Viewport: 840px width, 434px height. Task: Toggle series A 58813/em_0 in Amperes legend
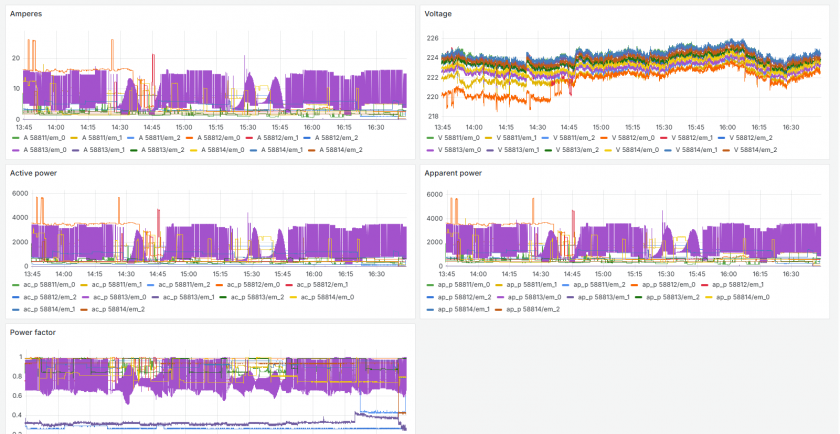pos(39,148)
